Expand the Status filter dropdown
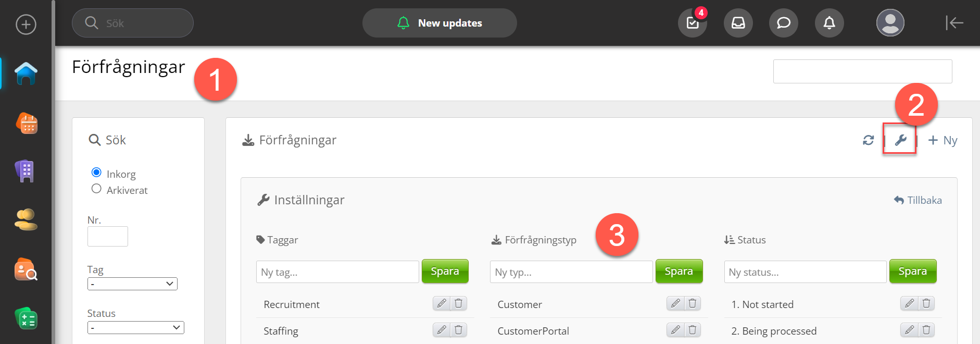Viewport: 980px width, 344px height. point(135,327)
